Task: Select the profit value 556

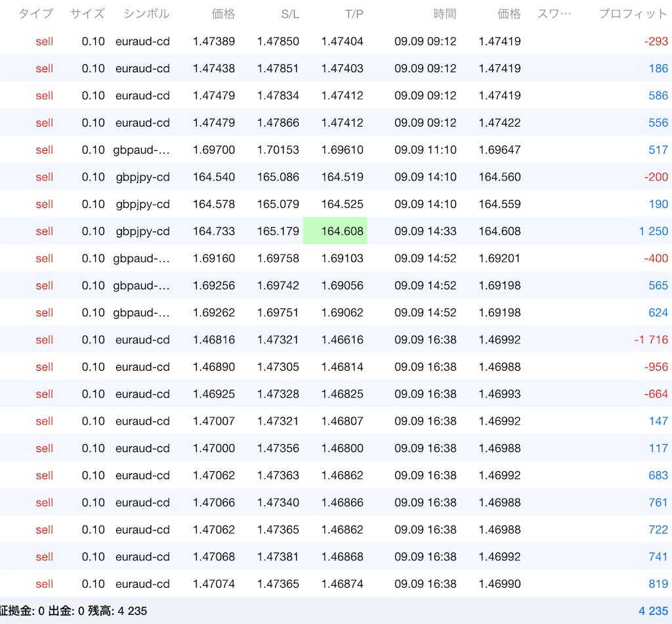Action: click(x=658, y=123)
